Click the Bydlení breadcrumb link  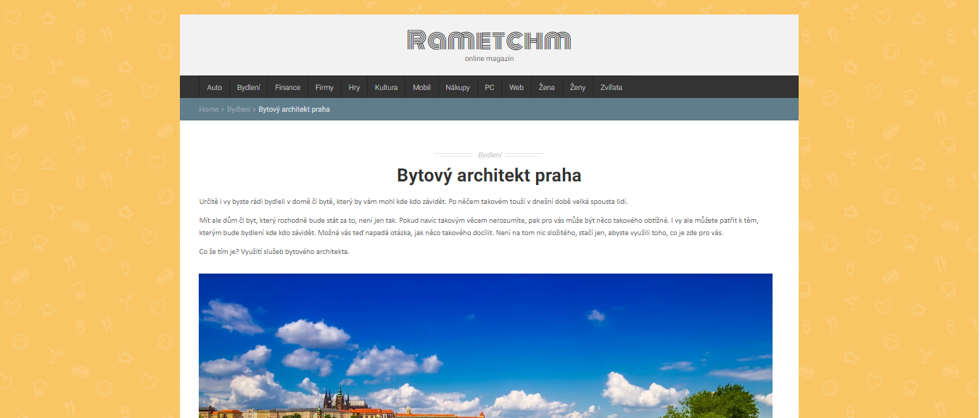tap(239, 109)
